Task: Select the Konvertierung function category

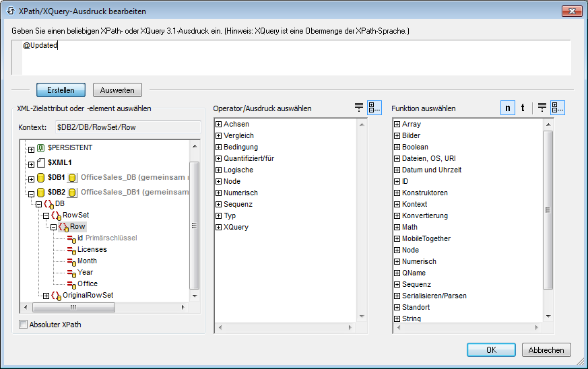Action: coord(424,216)
